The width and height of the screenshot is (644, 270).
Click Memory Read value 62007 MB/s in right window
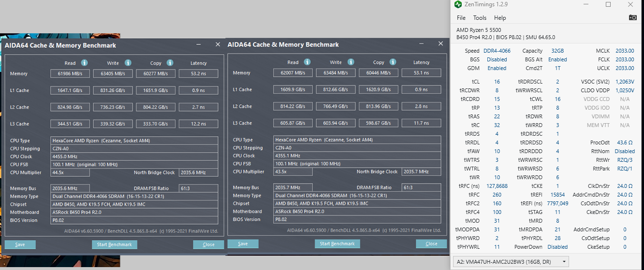pos(293,73)
